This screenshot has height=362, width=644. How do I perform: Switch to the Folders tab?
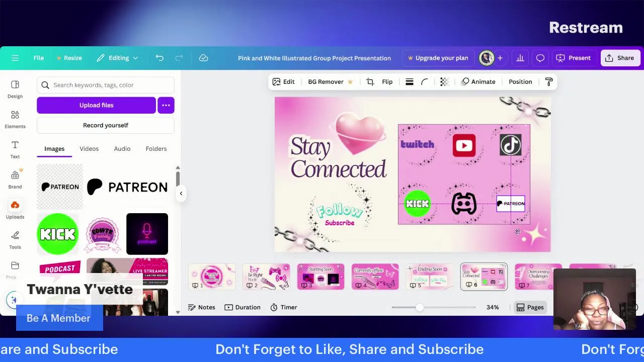click(156, 149)
